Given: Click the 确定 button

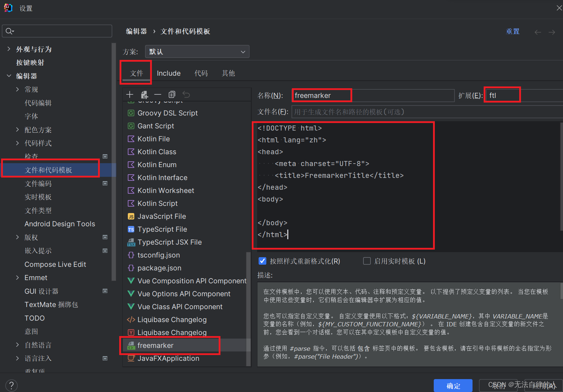Looking at the screenshot, I should point(453,386).
